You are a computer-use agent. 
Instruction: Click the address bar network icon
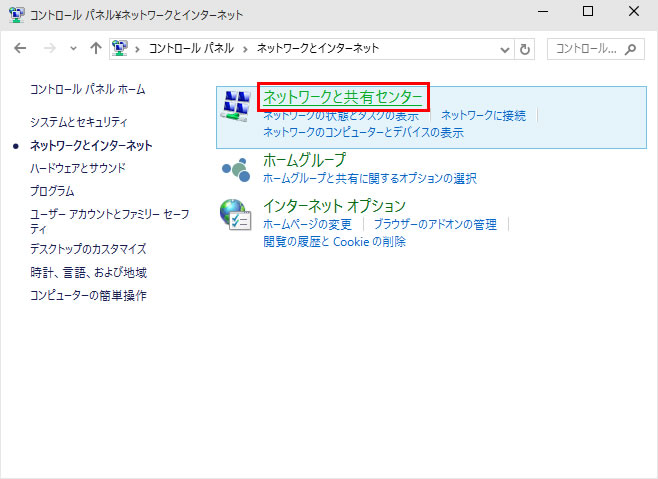(x=120, y=48)
